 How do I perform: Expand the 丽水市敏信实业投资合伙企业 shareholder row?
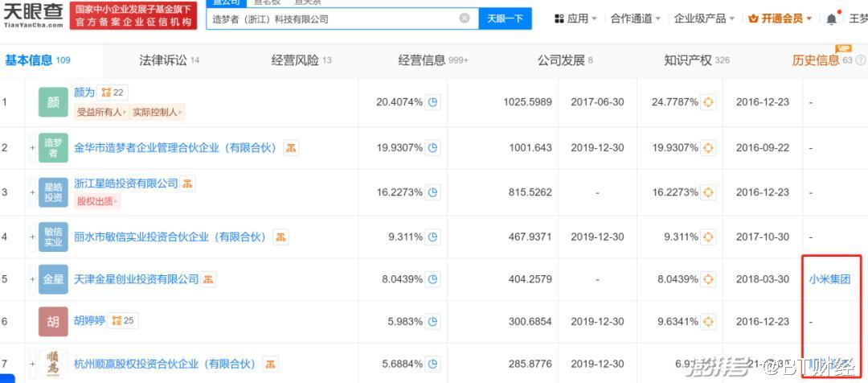pyautogui.click(x=33, y=237)
